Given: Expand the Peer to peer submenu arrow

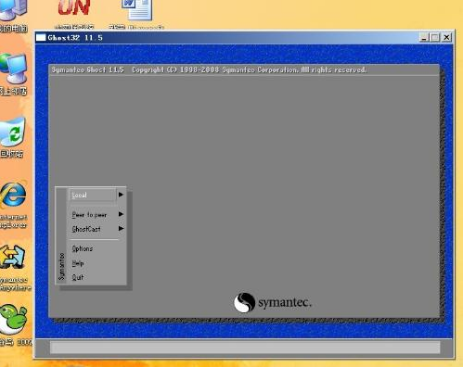Looking at the screenshot, I should click(x=121, y=214).
